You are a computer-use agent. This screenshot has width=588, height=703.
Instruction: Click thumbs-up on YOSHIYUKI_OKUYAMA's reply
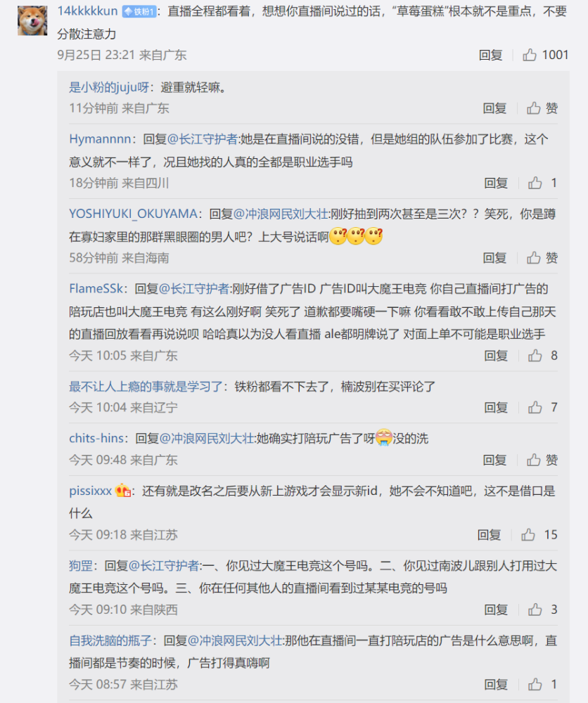(x=533, y=258)
